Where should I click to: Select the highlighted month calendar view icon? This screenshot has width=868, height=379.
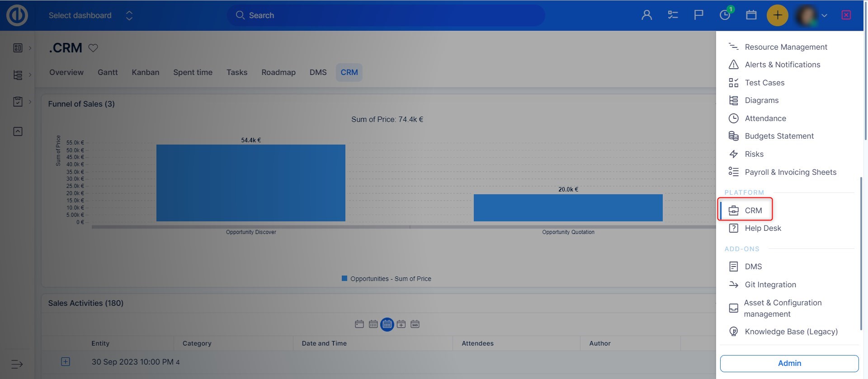387,324
